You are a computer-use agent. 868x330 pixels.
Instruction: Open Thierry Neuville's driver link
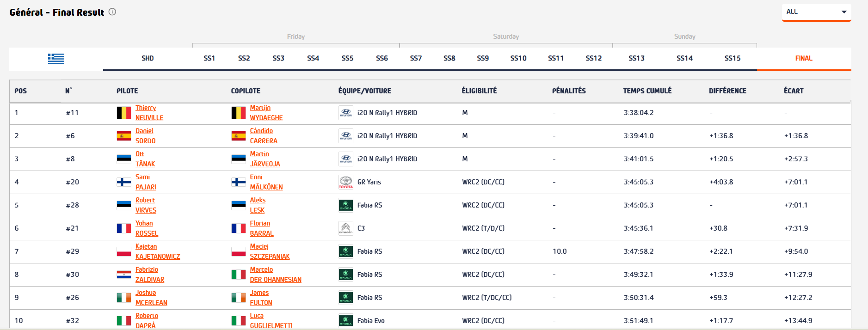pos(149,113)
